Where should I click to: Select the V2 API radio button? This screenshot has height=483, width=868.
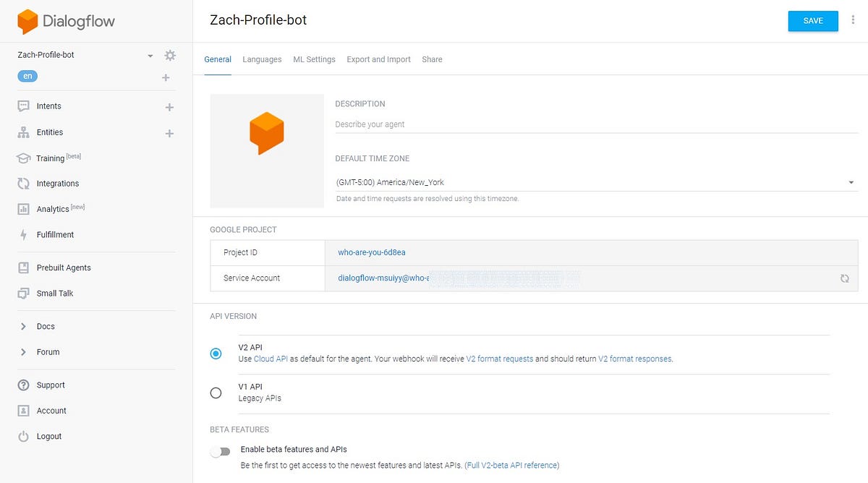point(216,354)
